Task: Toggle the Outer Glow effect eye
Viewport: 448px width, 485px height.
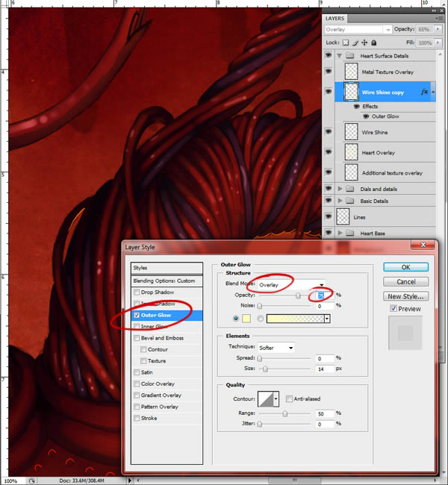Action: (x=366, y=116)
